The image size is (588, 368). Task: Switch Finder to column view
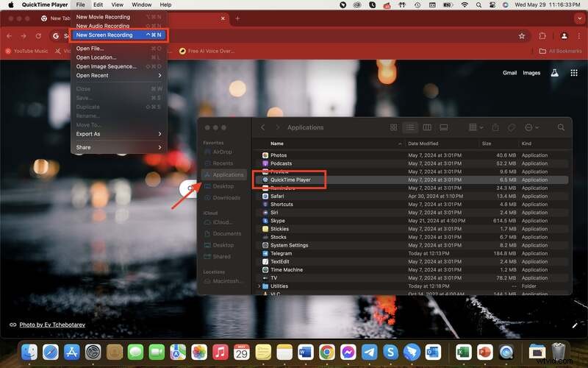click(427, 127)
